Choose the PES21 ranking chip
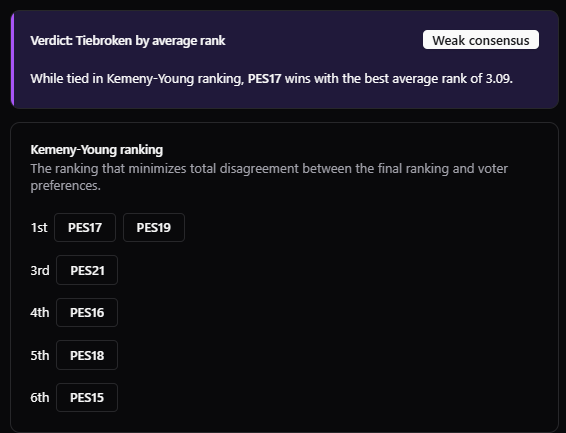Image resolution: width=566 pixels, height=433 pixels. [x=87, y=270]
